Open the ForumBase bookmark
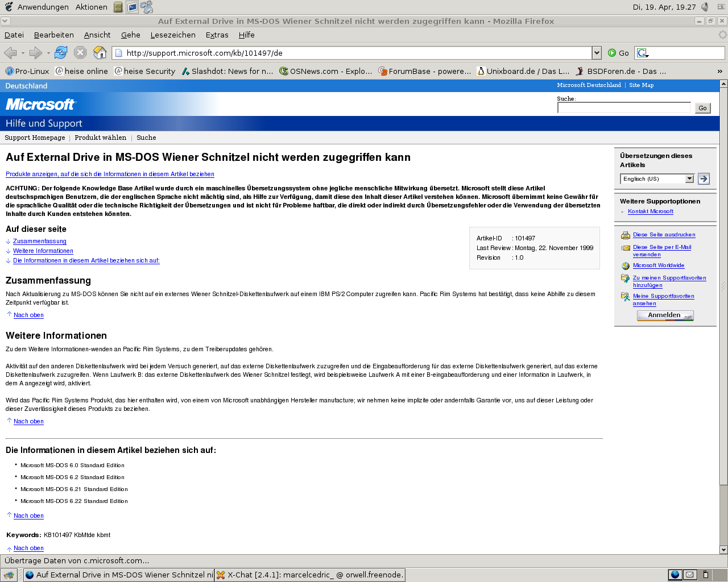The image size is (728, 582). (x=425, y=71)
